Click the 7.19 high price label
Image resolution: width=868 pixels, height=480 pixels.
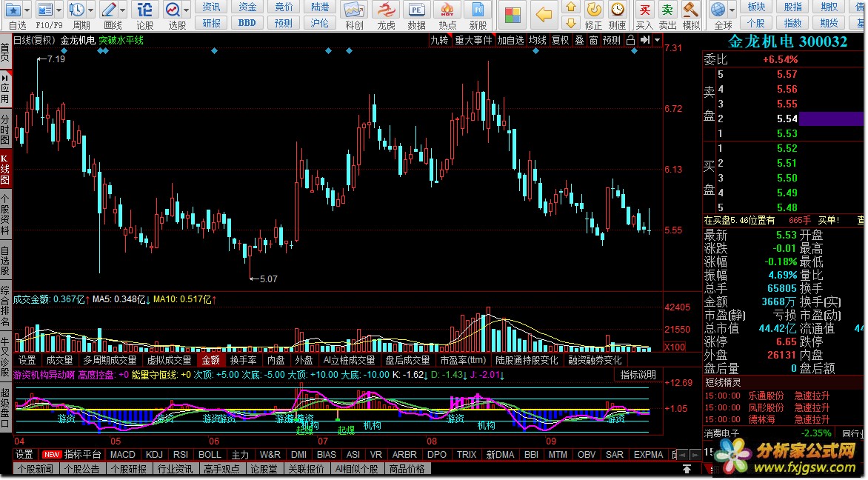[x=56, y=59]
